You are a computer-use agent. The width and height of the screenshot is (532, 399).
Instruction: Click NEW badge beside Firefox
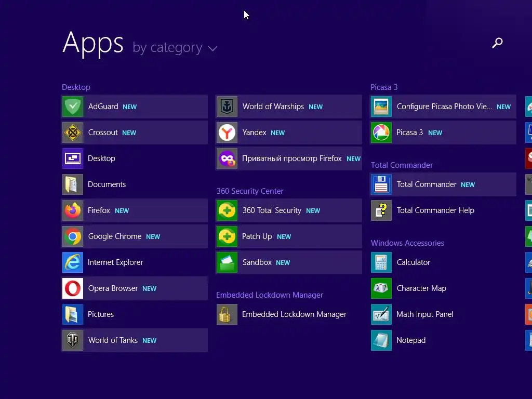point(122,211)
